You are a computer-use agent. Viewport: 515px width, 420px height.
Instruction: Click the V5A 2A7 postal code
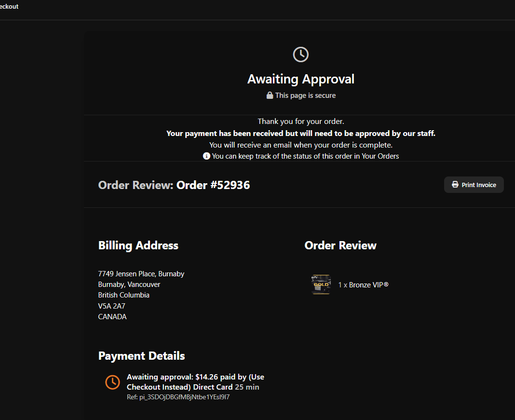click(x=111, y=306)
